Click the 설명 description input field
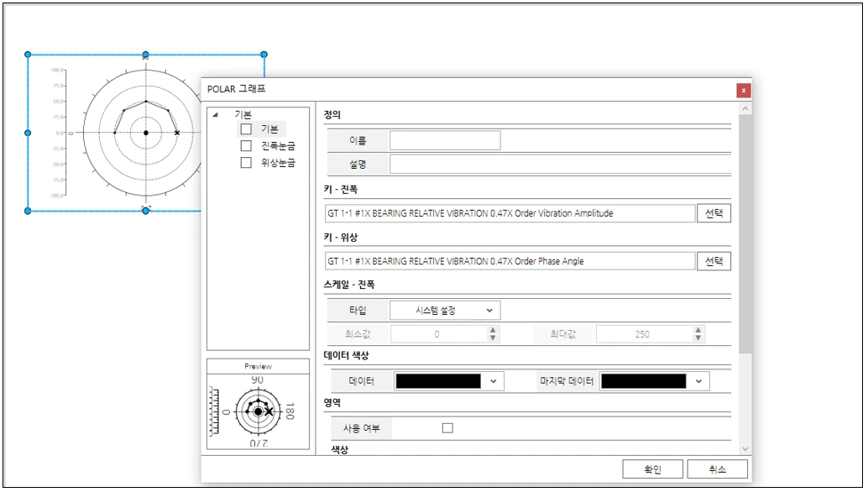 560,165
